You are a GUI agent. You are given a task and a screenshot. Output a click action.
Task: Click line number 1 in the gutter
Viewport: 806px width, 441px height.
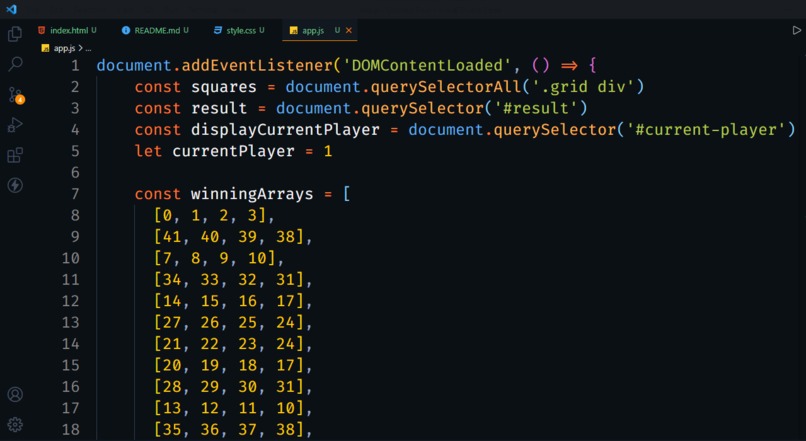point(75,65)
